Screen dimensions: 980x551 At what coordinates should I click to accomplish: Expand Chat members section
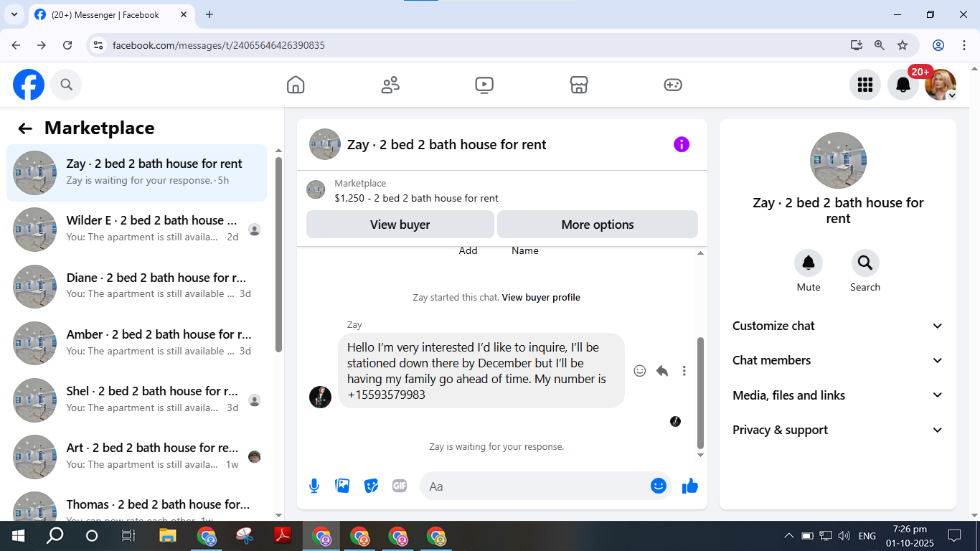pyautogui.click(x=838, y=360)
